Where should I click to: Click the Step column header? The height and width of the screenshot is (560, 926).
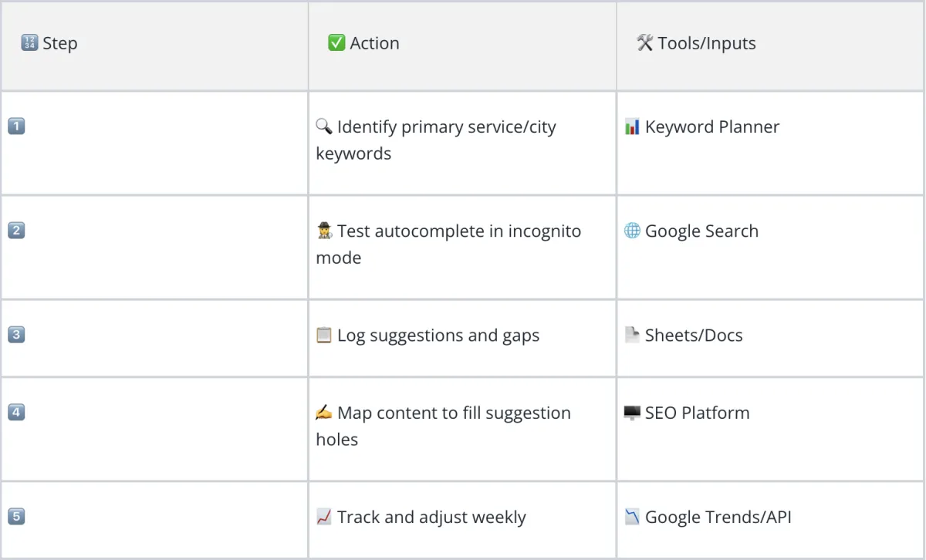49,43
